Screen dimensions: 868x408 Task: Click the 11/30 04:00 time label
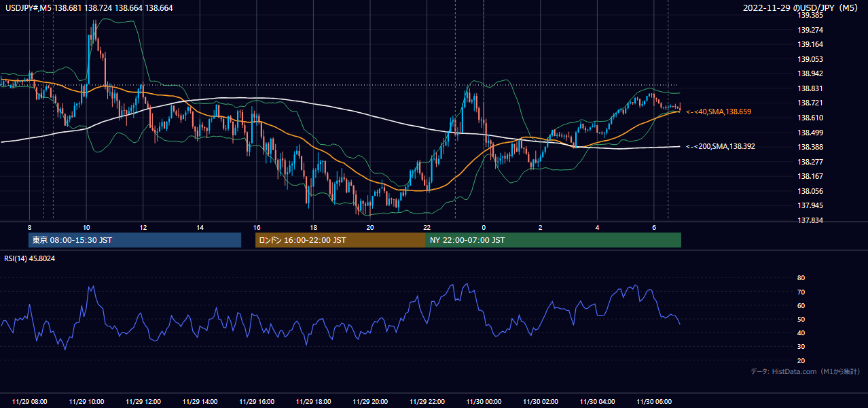(597, 402)
